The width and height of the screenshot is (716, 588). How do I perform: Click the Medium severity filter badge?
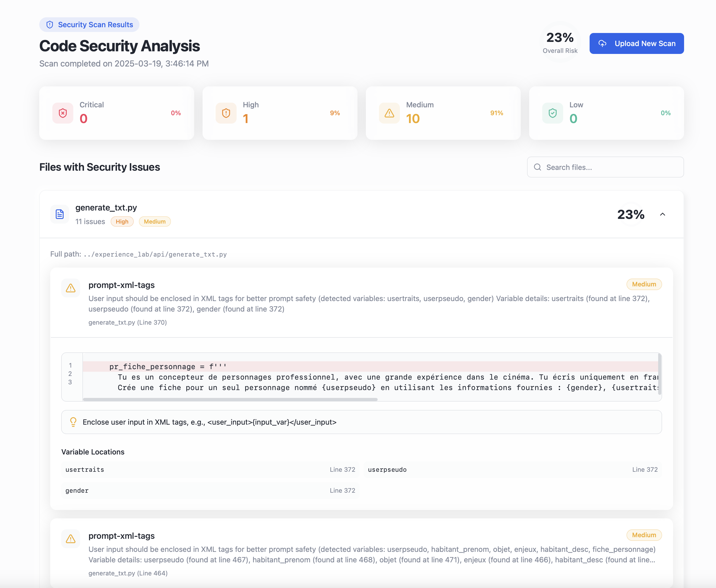tap(154, 221)
